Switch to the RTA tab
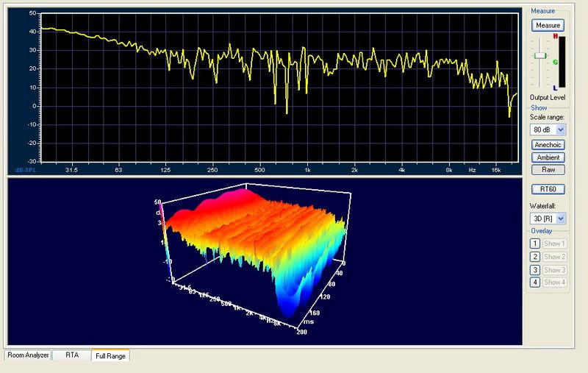The image size is (588, 373). coord(72,355)
